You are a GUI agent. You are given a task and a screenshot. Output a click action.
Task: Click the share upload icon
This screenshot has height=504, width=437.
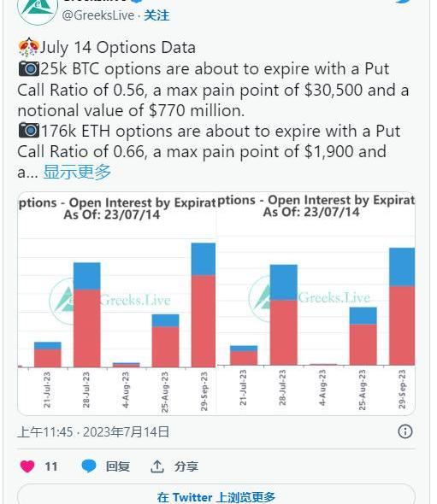coord(157,466)
